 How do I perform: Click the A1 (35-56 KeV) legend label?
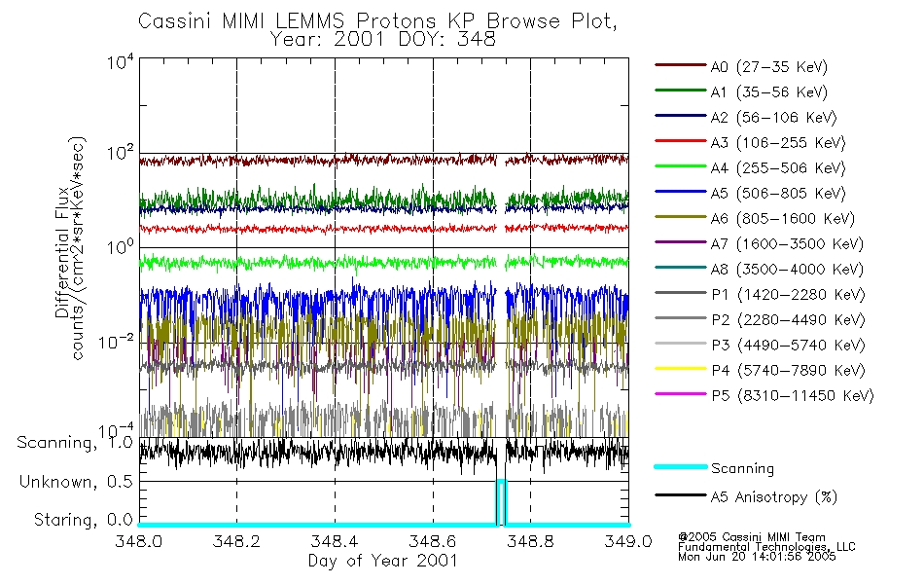(769, 92)
